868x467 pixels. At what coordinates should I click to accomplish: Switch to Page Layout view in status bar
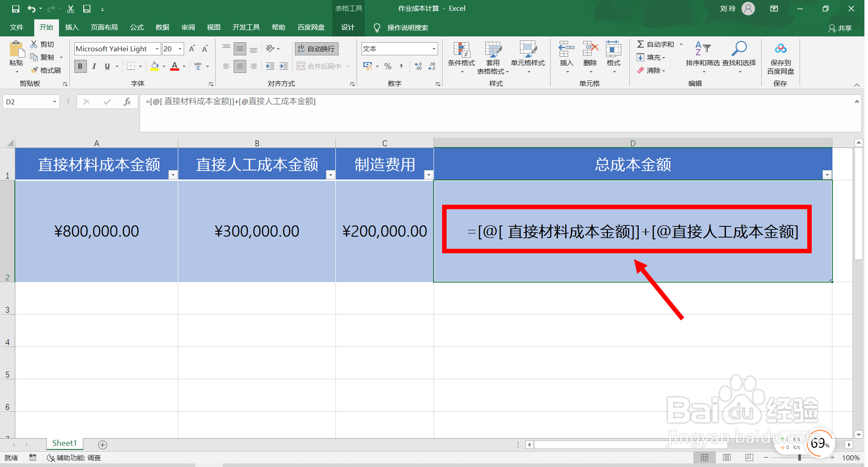click(727, 458)
